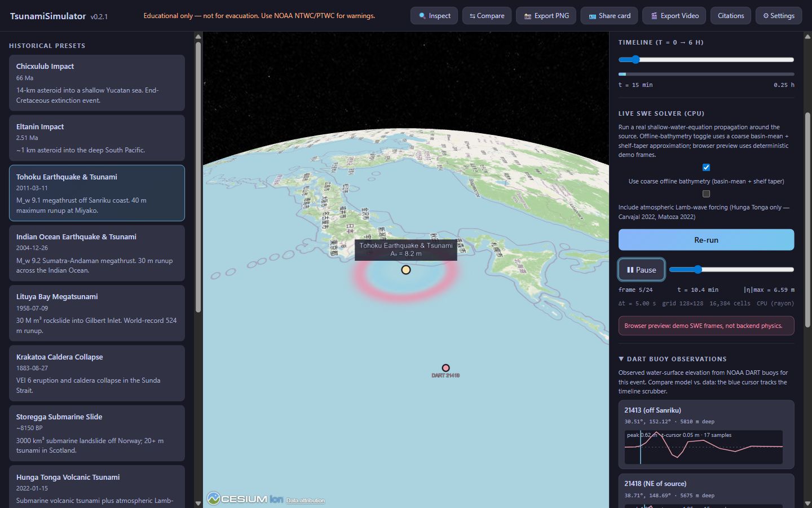Select the Eltanin Impact preset

pyautogui.click(x=97, y=138)
